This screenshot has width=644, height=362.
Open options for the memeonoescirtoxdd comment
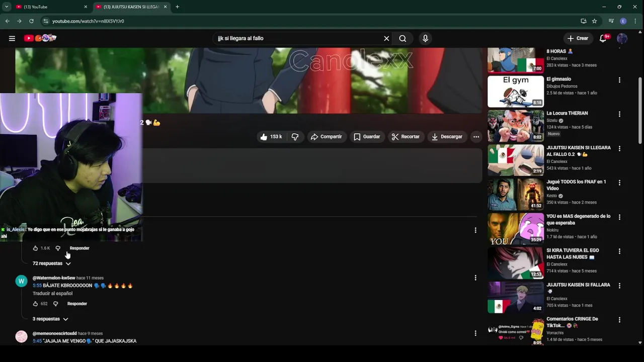click(475, 333)
